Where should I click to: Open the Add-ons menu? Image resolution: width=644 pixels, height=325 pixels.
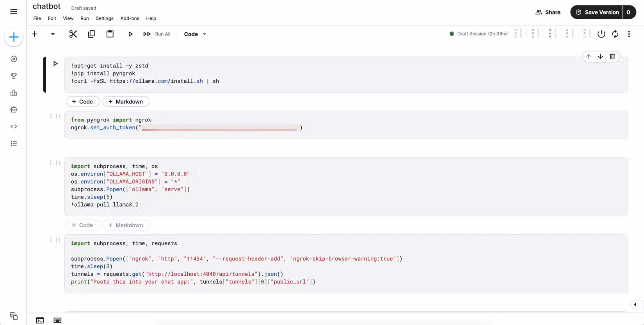(130, 18)
